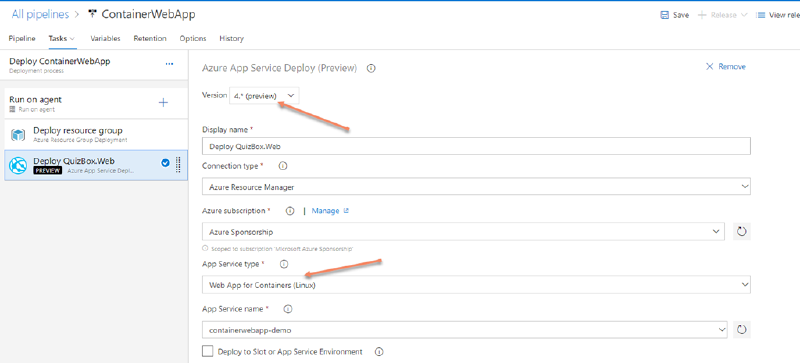Click the Azure App Service deploy icon
Viewport: 800px width, 363px height.
[x=18, y=165]
